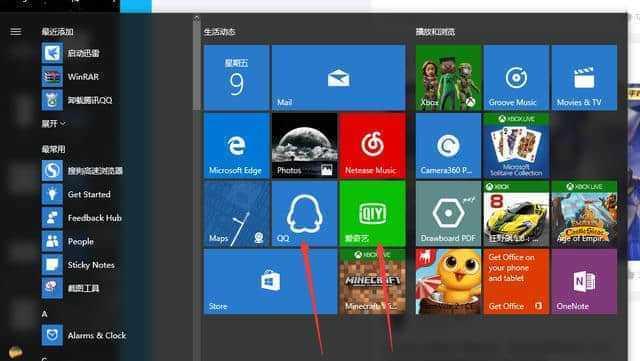Launch the Store tile
The image size is (640, 361).
271,282
